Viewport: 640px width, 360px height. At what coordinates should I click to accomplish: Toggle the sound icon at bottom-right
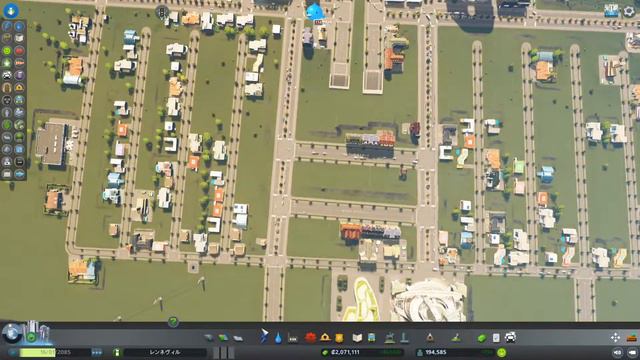618,352
